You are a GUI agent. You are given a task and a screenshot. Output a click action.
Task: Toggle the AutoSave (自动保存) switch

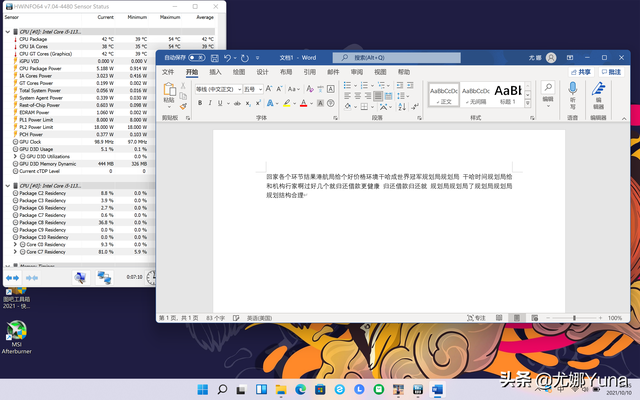coord(197,58)
